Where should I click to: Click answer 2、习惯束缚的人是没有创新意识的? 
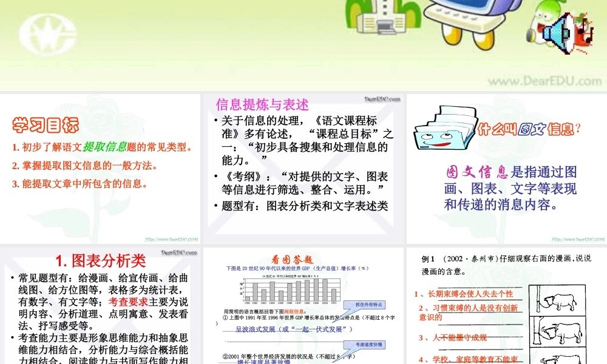[x=469, y=312]
